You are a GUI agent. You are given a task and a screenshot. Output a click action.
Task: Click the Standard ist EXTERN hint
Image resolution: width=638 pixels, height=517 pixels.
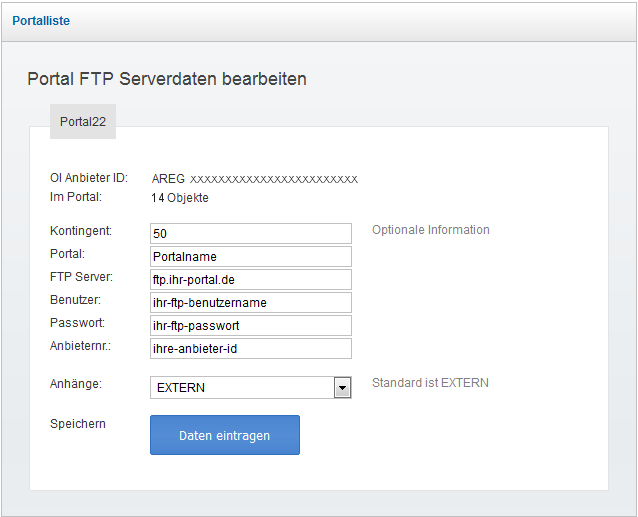click(430, 382)
